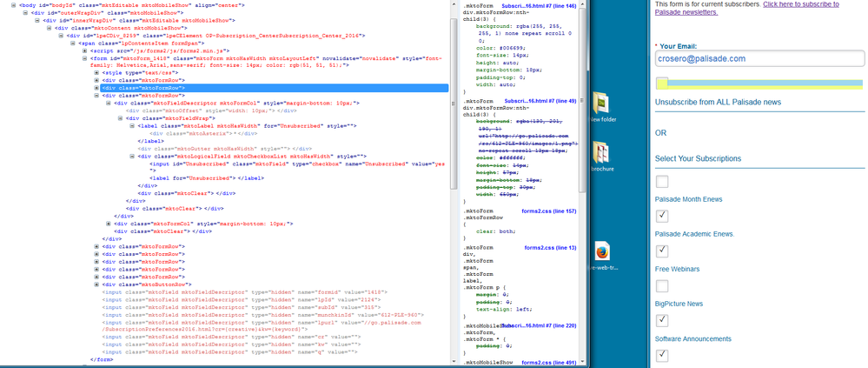
Task: Click the Unsubscribe from ALL Palisade news text
Action: pyautogui.click(x=718, y=103)
